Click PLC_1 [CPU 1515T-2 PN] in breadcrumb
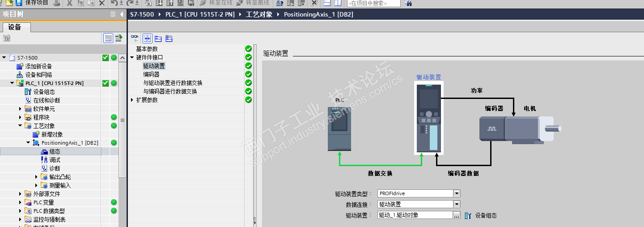 [200, 14]
